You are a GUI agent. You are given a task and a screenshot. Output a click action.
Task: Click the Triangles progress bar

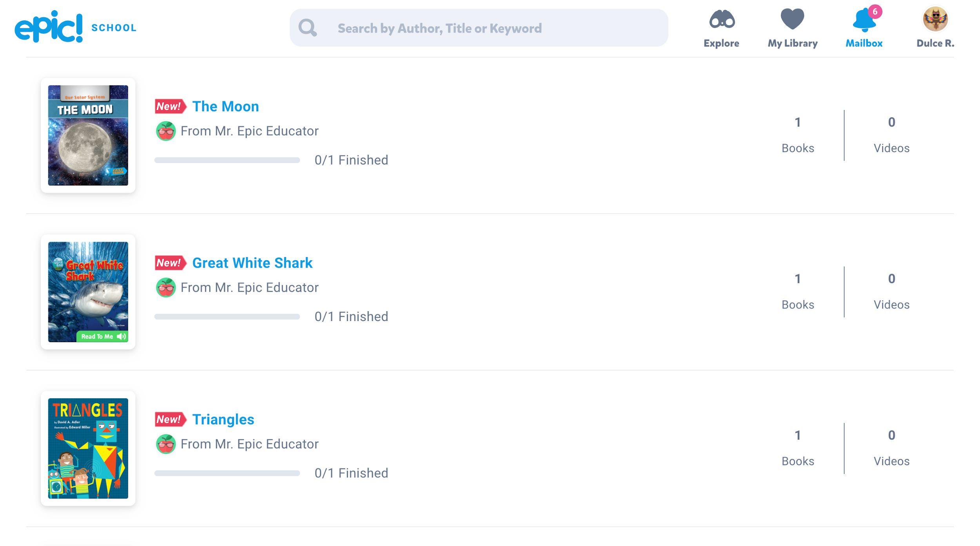coord(227,473)
